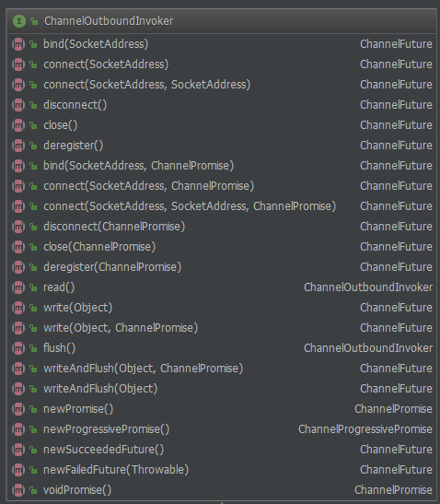
Task: Select the deregister() method
Action: [x=74, y=146]
